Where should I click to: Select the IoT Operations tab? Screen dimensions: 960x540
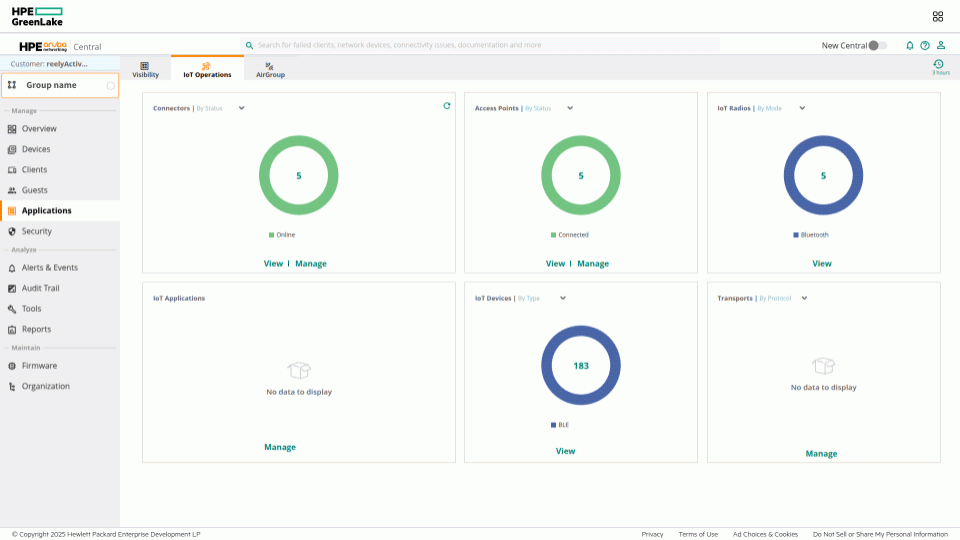pyautogui.click(x=207, y=69)
